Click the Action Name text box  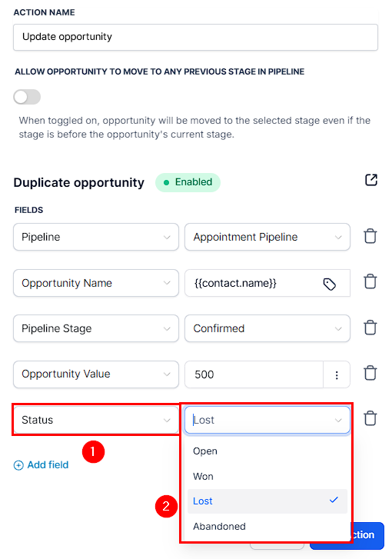tap(196, 37)
